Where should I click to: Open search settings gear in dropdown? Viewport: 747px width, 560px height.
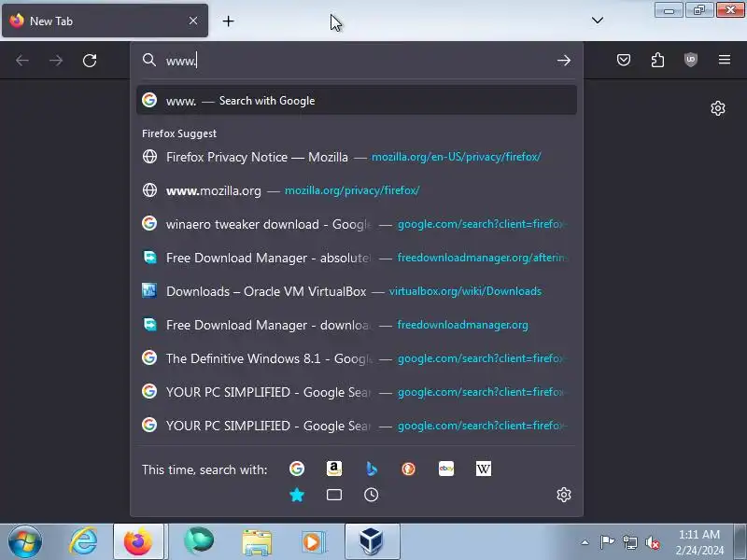[564, 495]
